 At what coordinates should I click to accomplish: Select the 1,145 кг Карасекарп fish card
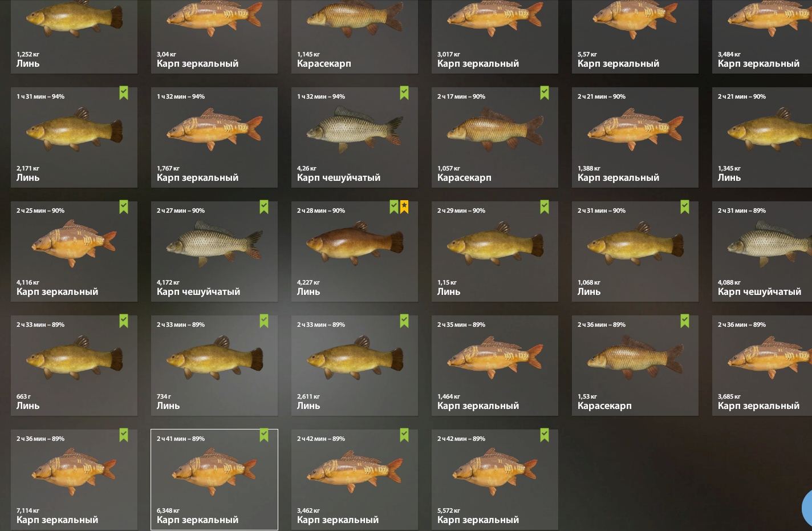(355, 37)
